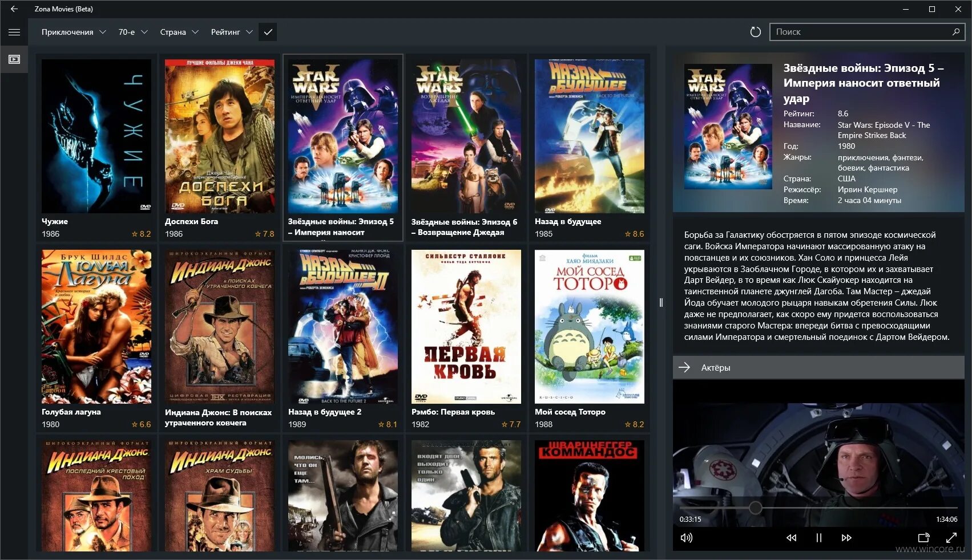This screenshot has height=560, width=972.
Task: Open the Назад в будущее 1985 poster
Action: click(x=590, y=136)
